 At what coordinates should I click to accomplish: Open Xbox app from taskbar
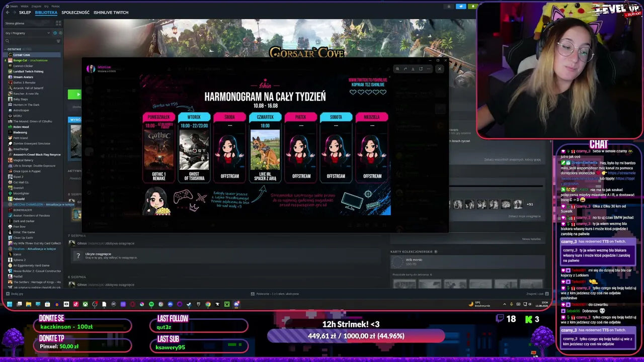tap(85, 304)
